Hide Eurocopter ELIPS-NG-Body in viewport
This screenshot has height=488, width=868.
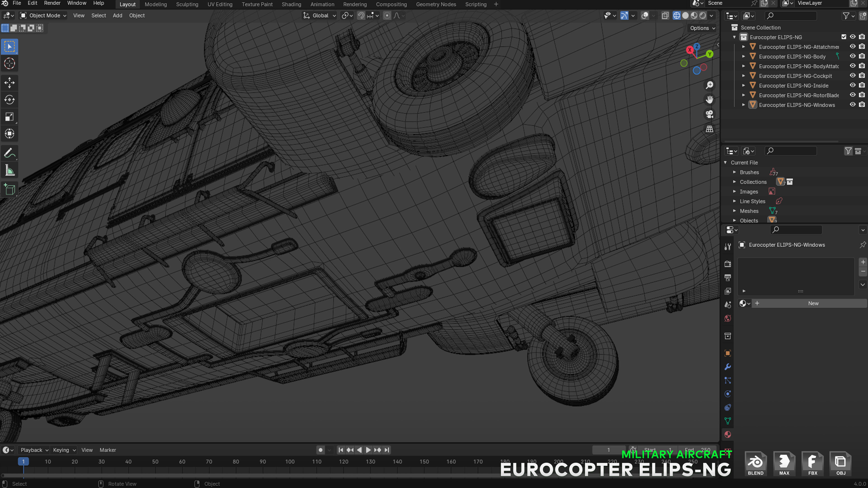852,56
